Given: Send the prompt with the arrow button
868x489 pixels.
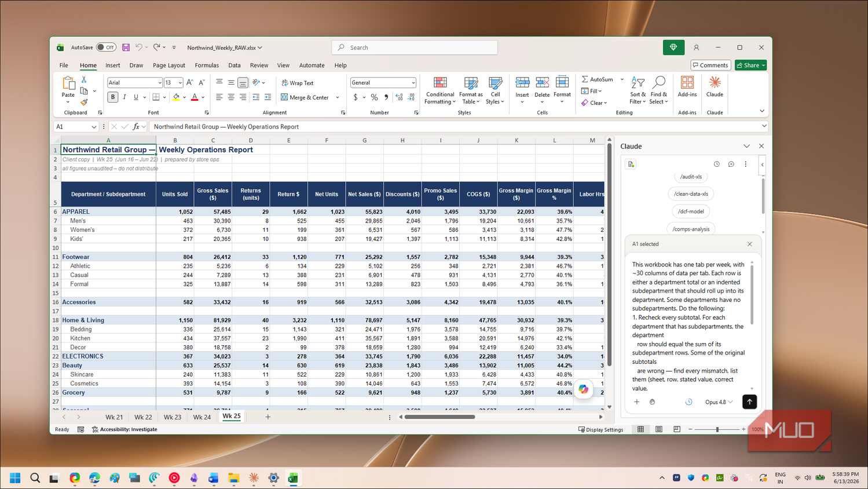Looking at the screenshot, I should tap(749, 402).
